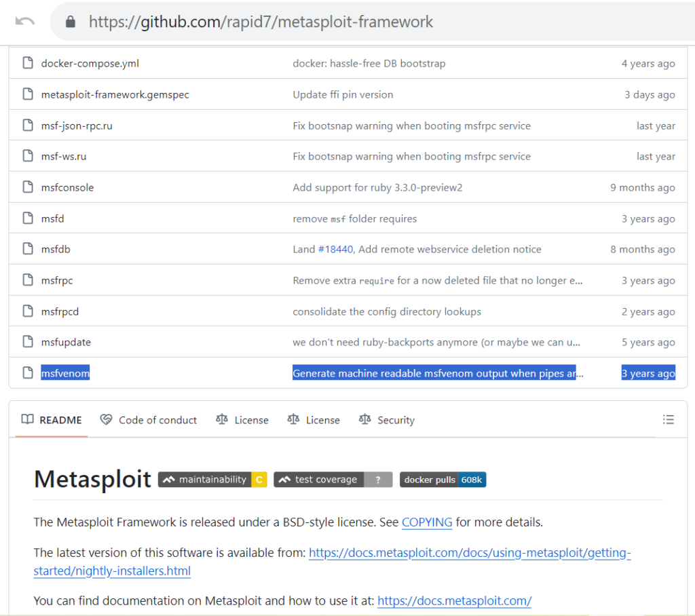The width and height of the screenshot is (695, 616).
Task: Click file icon beside metasploit-framework.gemspec
Action: pyautogui.click(x=28, y=94)
